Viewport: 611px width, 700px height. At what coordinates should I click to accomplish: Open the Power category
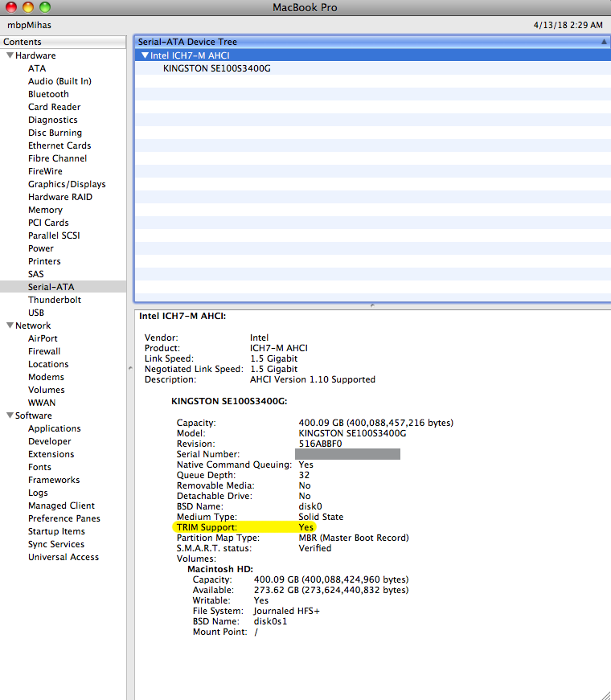(41, 248)
